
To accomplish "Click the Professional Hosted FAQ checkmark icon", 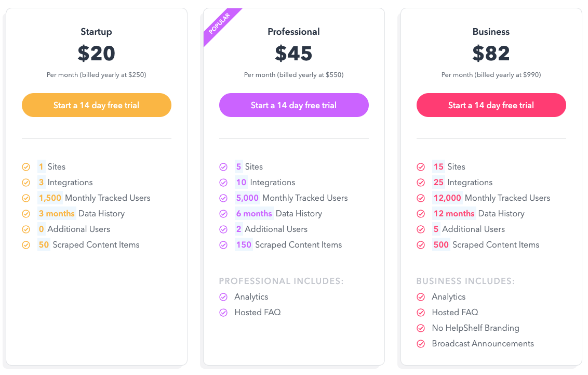I will tap(223, 313).
